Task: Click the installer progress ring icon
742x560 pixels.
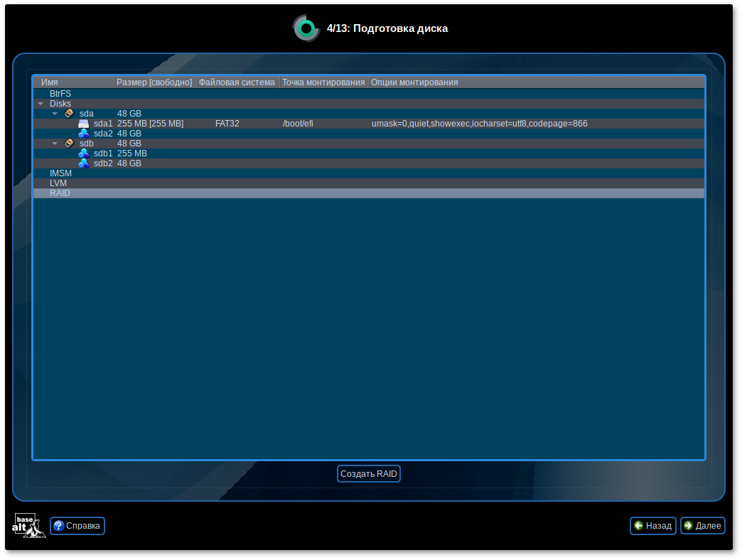Action: click(306, 28)
